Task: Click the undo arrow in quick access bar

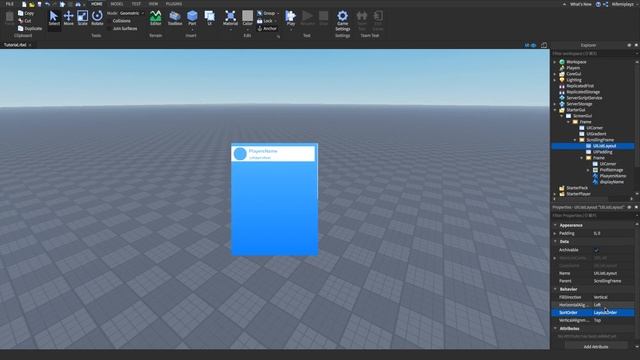Action: click(x=47, y=4)
